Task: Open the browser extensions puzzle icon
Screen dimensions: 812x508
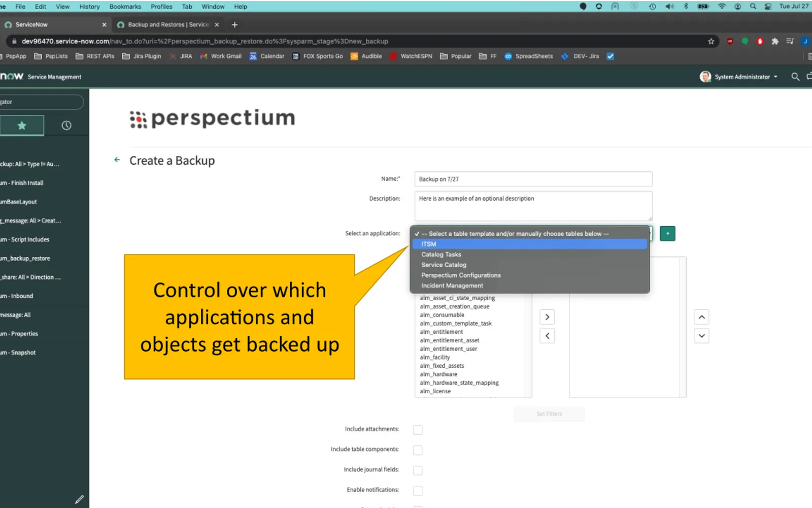Action: tap(775, 41)
